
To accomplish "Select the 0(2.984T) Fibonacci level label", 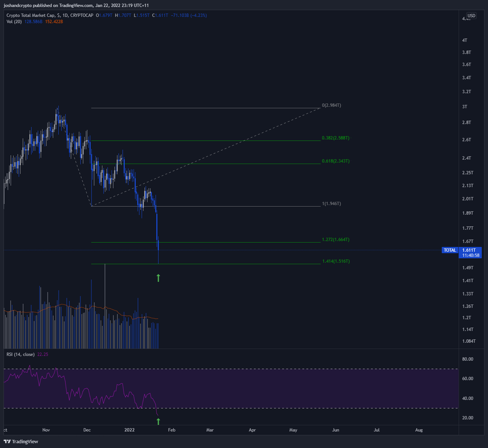I will pos(331,105).
